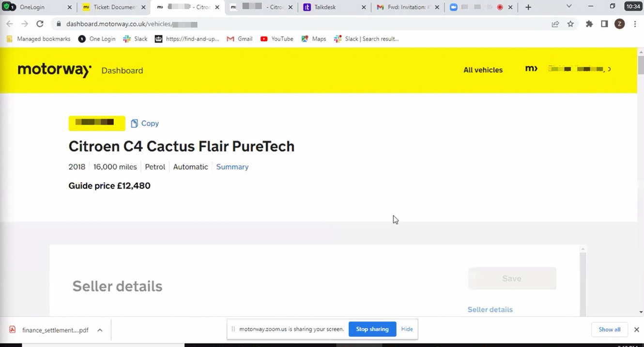Open a new browser tab
This screenshot has width=644, height=347.
pos(528,7)
